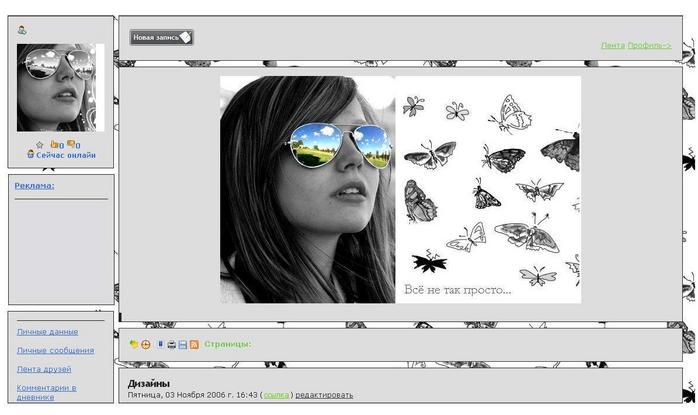Open the orange RSS feed icon
Screen dimensions: 698x415
[194, 344]
